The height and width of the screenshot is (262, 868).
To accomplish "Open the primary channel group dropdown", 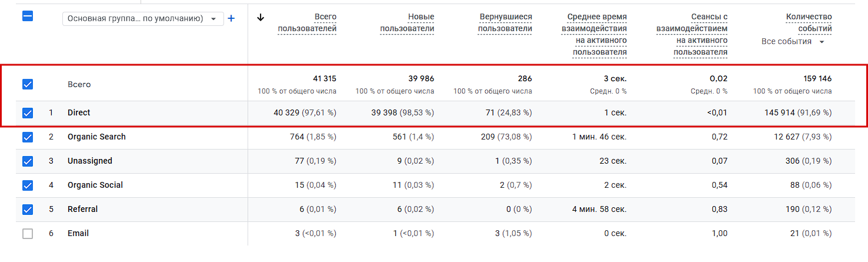I will pyautogui.click(x=142, y=18).
